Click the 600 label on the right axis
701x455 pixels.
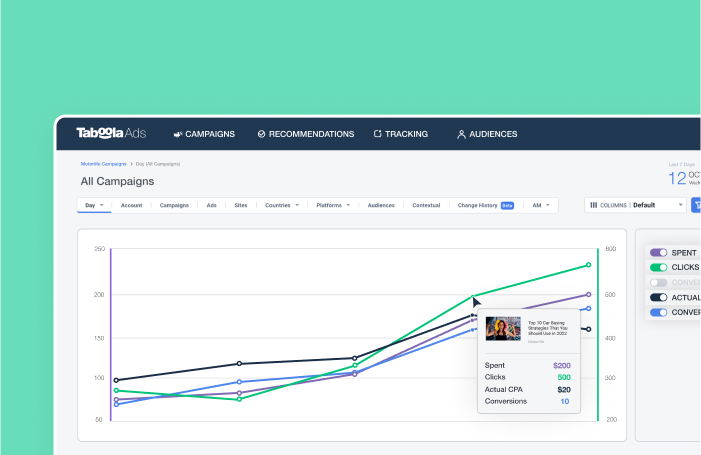click(611, 249)
